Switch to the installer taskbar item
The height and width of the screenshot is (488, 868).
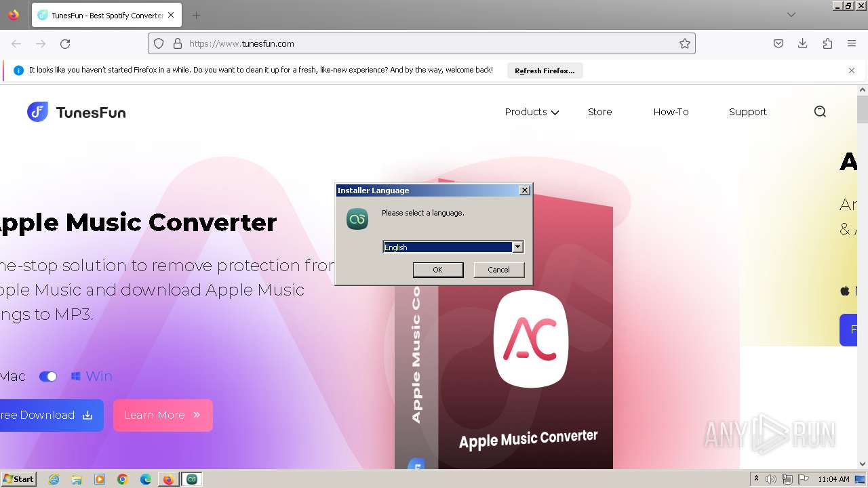pyautogui.click(x=192, y=479)
